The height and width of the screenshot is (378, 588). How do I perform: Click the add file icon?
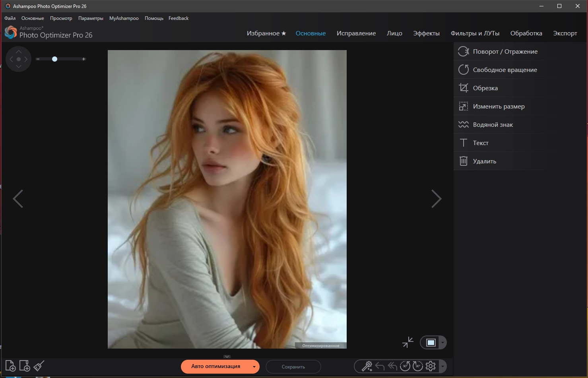coord(10,366)
